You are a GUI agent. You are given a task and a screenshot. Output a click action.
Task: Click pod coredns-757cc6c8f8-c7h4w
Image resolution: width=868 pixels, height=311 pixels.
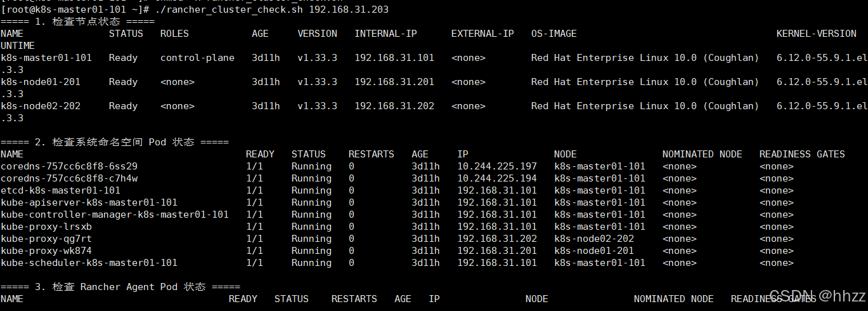[x=69, y=178]
